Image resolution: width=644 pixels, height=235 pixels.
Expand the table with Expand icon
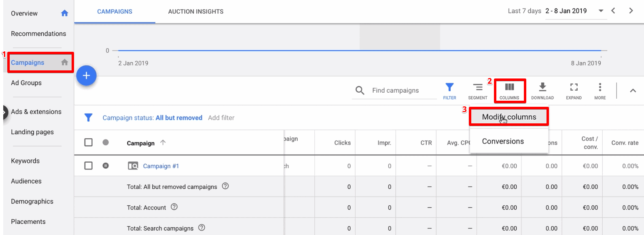point(574,91)
